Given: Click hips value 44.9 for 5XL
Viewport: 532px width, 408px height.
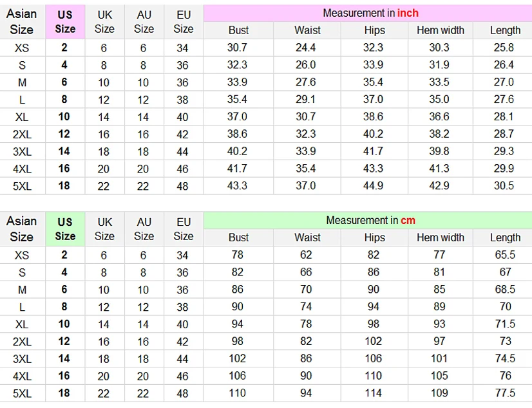Looking at the screenshot, I should point(373,186).
